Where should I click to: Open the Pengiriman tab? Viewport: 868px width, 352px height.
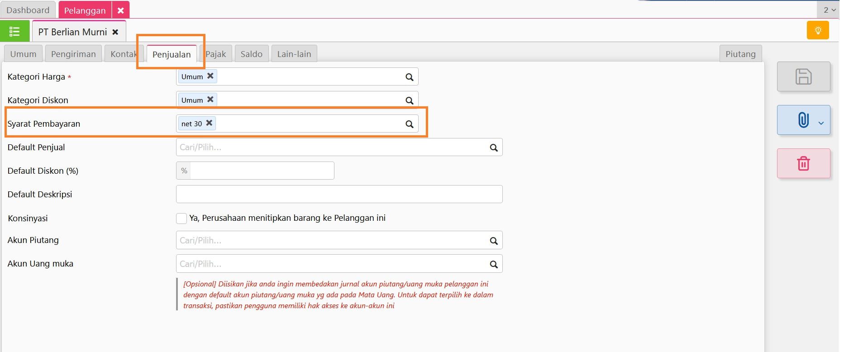[x=73, y=54]
